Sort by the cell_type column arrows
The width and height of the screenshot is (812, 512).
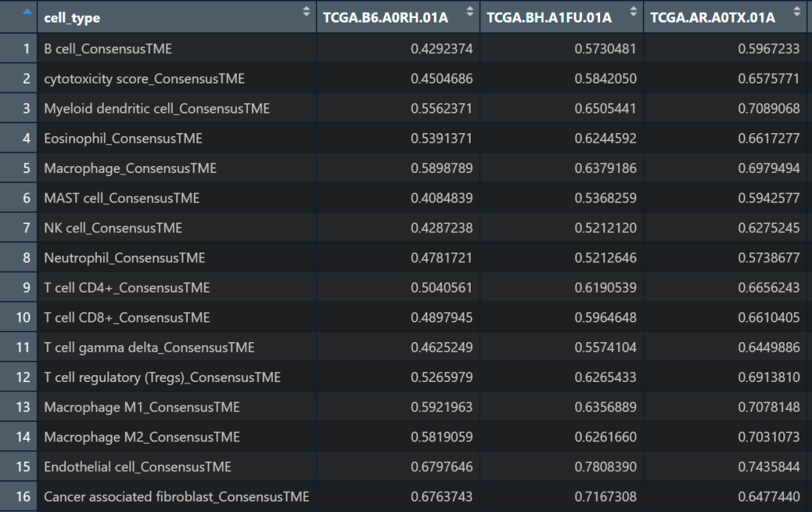(x=306, y=12)
